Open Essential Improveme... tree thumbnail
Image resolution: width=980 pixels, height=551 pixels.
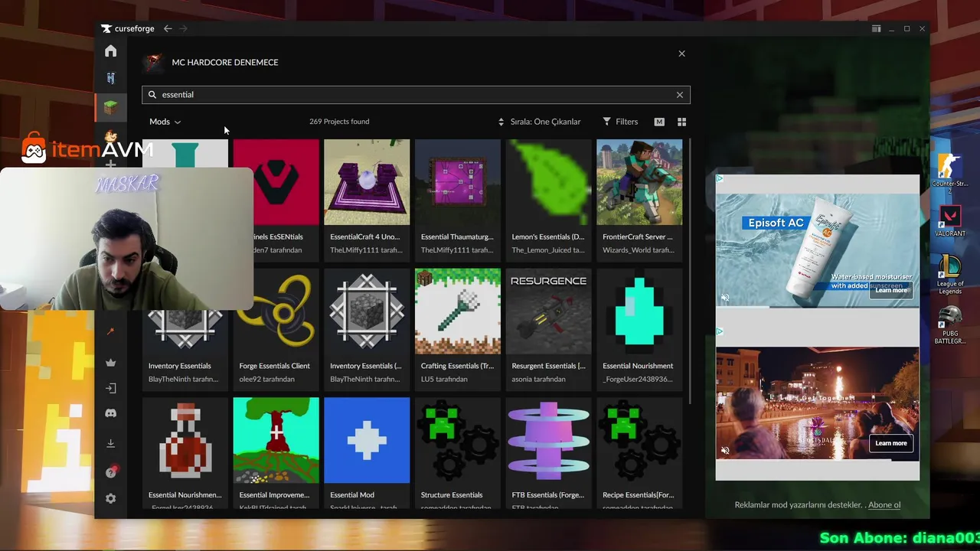point(276,441)
